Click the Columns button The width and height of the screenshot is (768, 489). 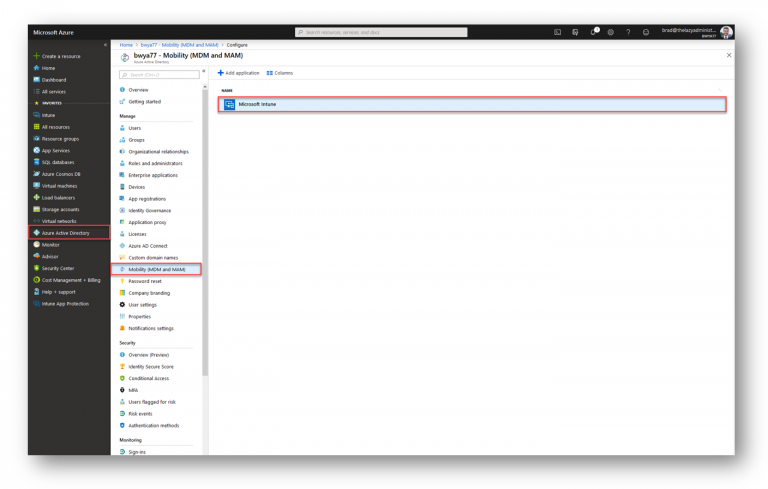click(280, 73)
